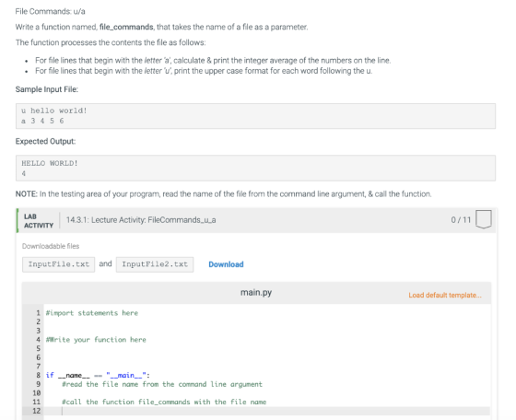
Task: Click the 'HELLO WORLD!' expected output line
Action: (50, 163)
